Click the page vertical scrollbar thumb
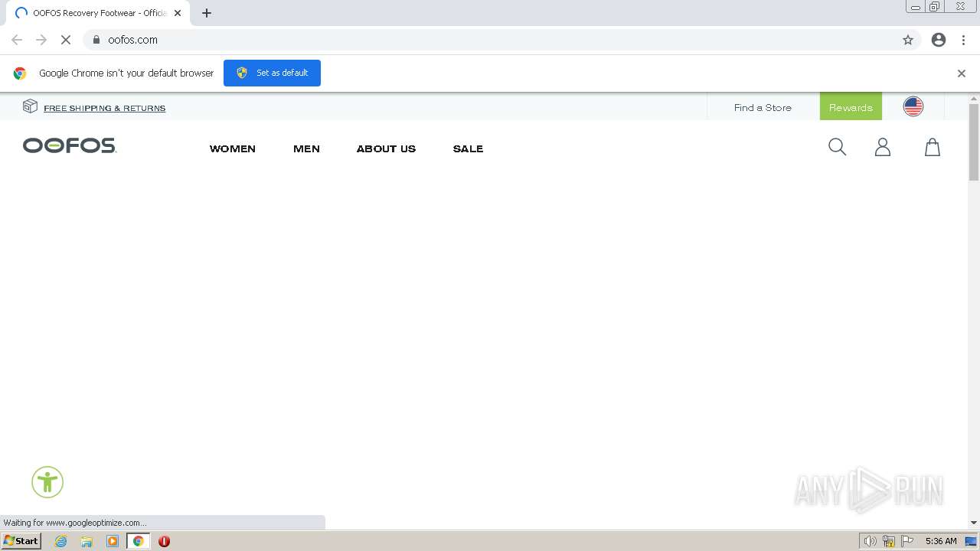The width and height of the screenshot is (980, 551). point(974,142)
